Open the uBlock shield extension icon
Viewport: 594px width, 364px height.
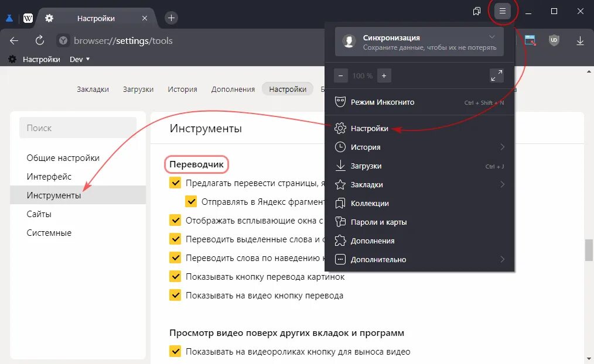[x=554, y=40]
